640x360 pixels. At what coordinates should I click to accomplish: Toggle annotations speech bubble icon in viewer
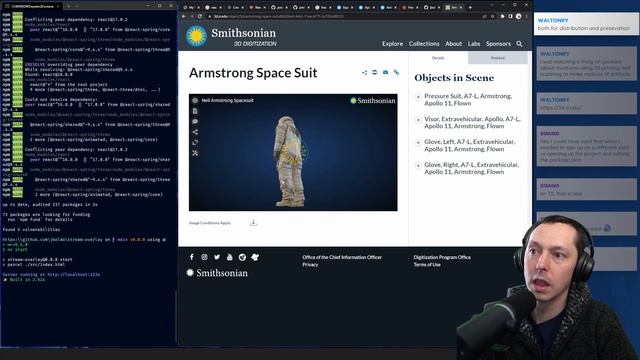[x=195, y=122]
